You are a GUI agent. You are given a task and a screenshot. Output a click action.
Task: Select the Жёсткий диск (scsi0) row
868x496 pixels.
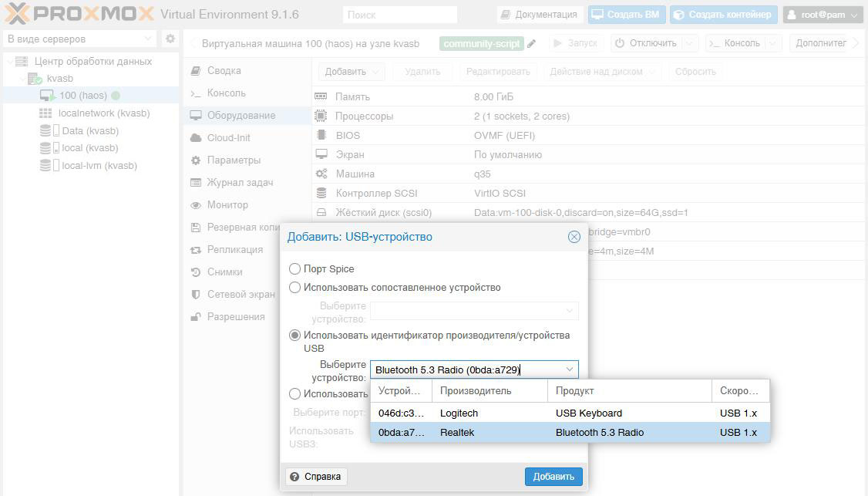pos(590,212)
